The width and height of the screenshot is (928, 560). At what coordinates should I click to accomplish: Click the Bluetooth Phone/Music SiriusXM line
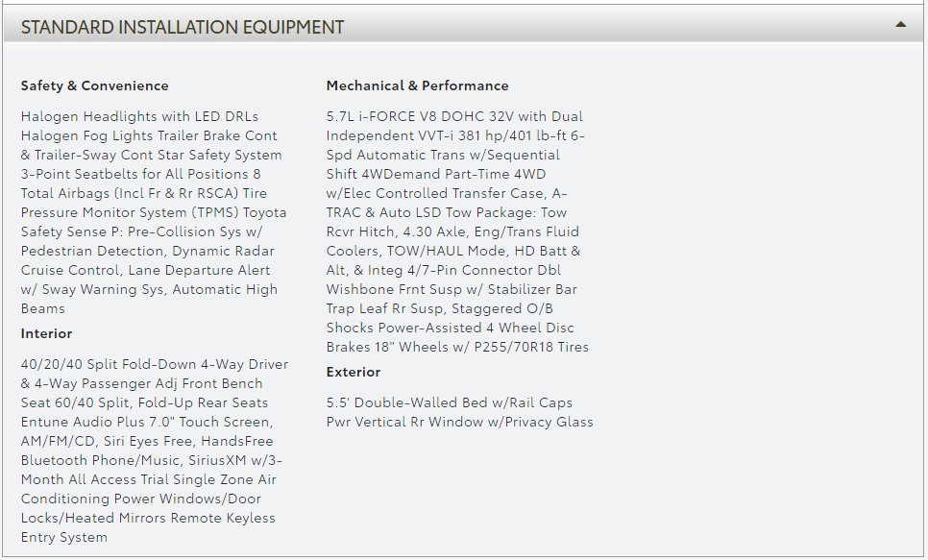[151, 460]
